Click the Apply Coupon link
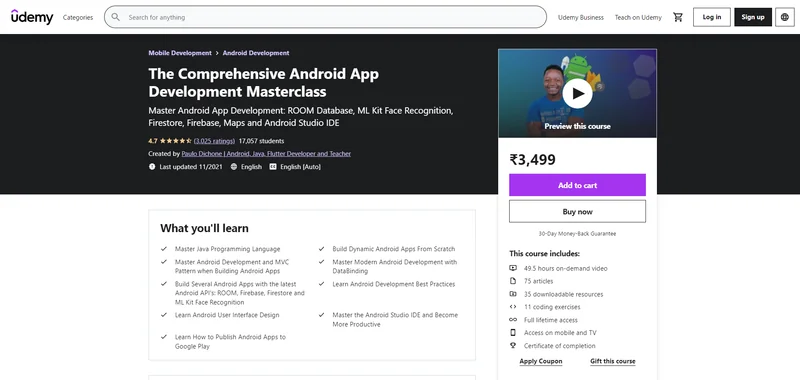The height and width of the screenshot is (380, 800). click(x=541, y=361)
